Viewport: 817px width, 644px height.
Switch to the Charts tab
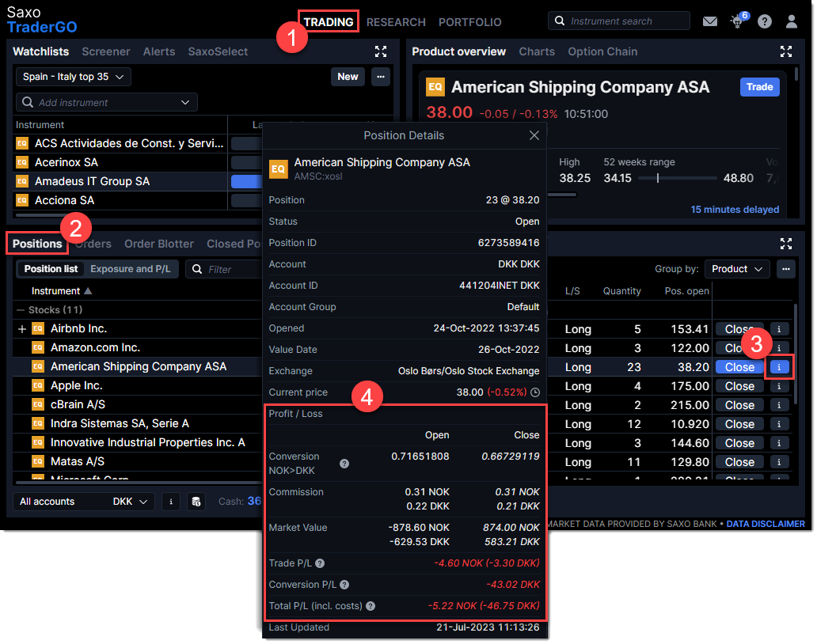537,51
